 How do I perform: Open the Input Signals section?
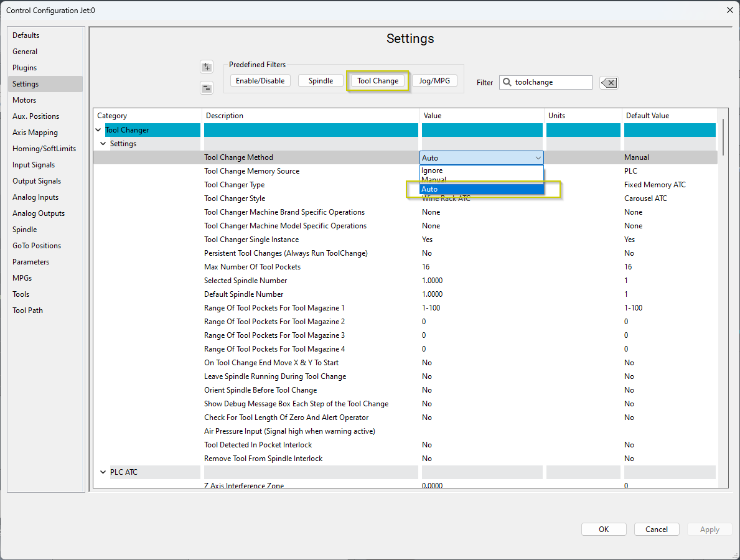pos(34,165)
